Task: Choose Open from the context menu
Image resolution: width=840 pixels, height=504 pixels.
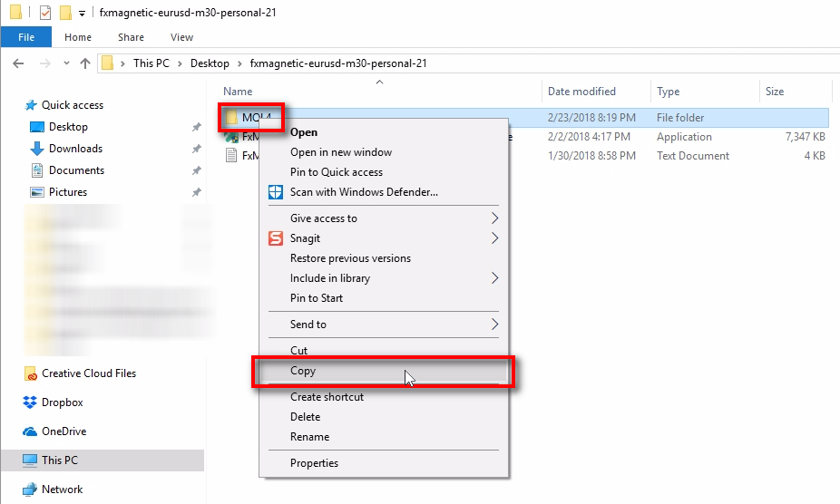Action: click(384, 132)
